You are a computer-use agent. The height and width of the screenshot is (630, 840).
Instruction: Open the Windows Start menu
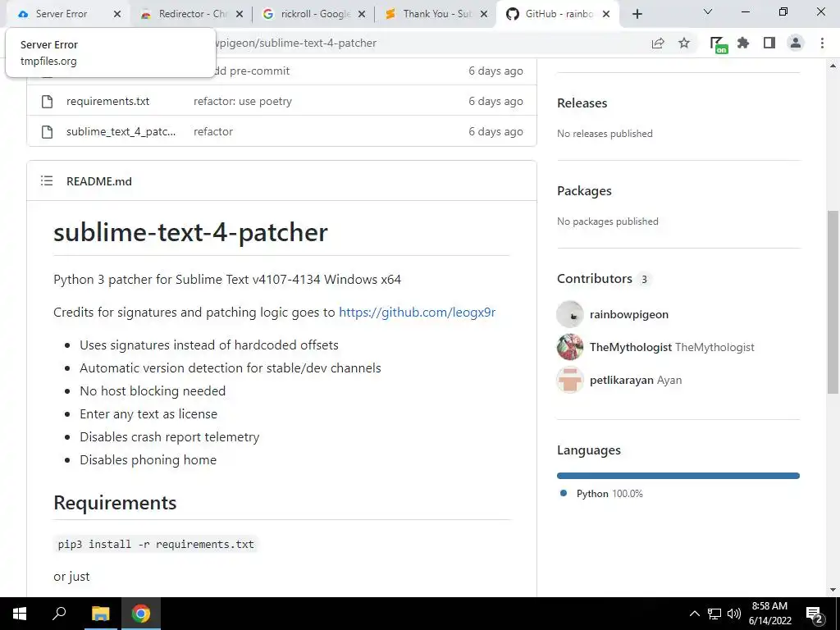20,614
